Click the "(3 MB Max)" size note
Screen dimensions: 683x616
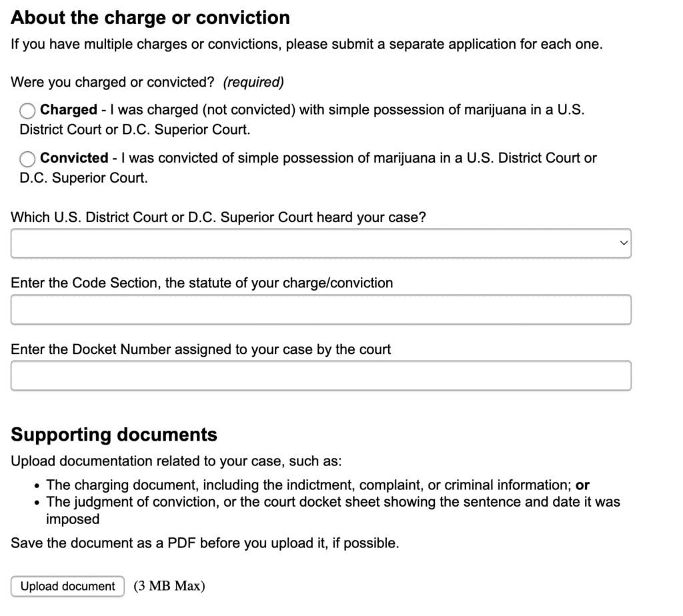click(169, 586)
